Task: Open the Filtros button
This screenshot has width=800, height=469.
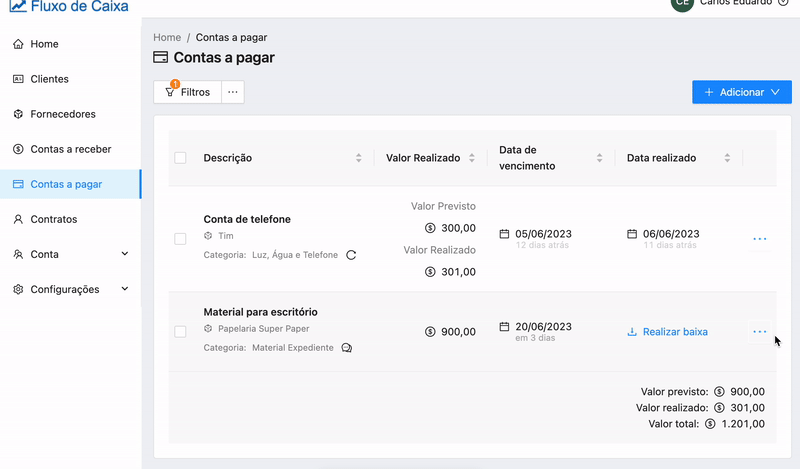Action: [188, 92]
